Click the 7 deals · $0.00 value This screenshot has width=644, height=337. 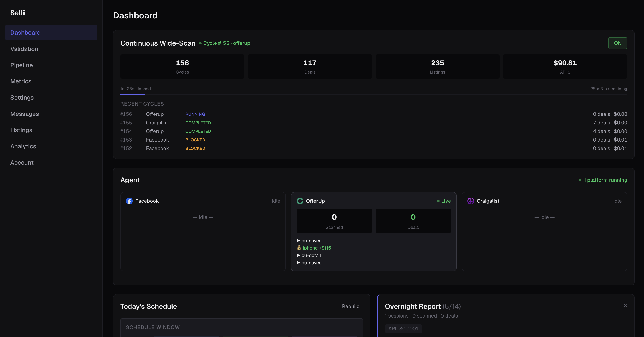(610, 123)
